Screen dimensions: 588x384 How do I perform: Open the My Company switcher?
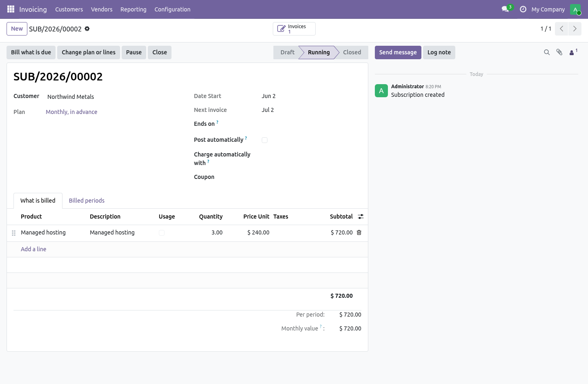tap(548, 9)
